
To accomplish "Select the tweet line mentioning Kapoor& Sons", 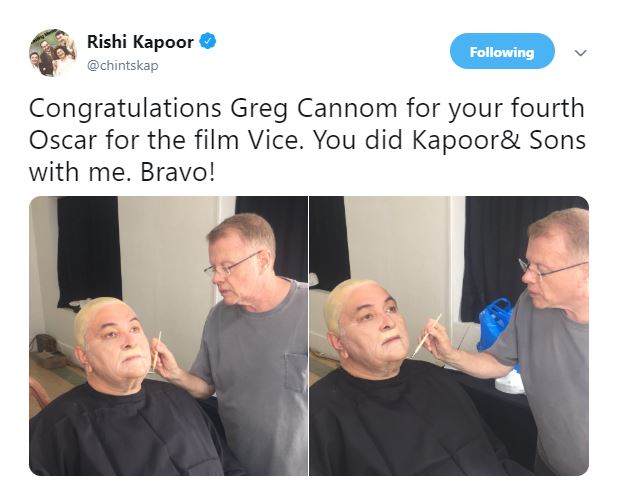I will [307, 140].
